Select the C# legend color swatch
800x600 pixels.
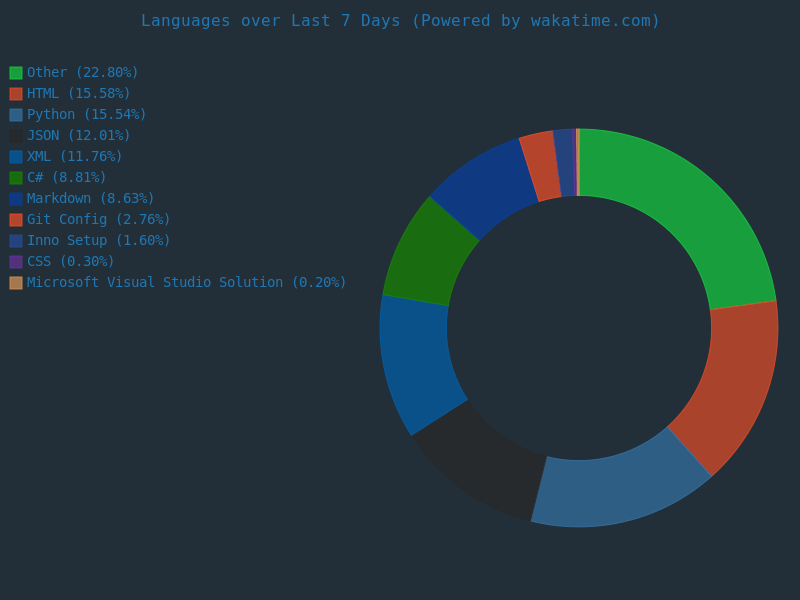click(16, 178)
